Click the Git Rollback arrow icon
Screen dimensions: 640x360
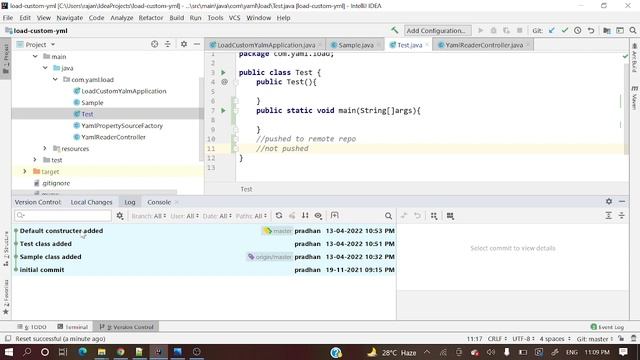pyautogui.click(x=591, y=30)
